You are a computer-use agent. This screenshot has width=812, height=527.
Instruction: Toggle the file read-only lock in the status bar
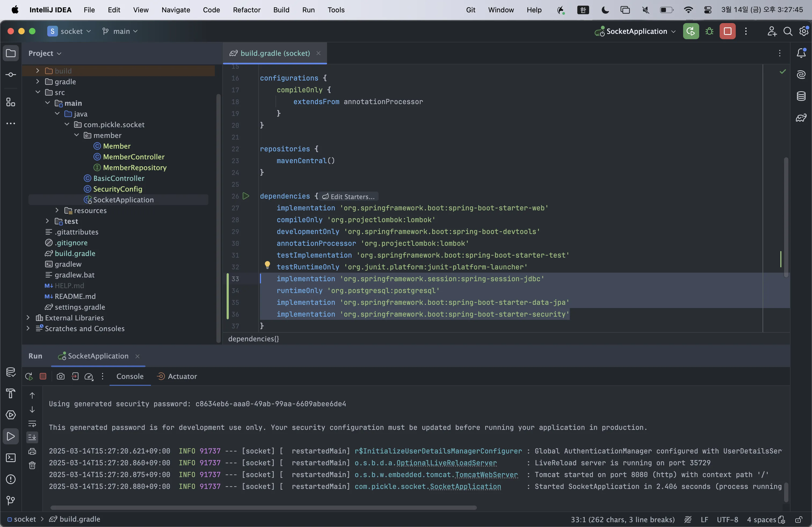click(799, 519)
